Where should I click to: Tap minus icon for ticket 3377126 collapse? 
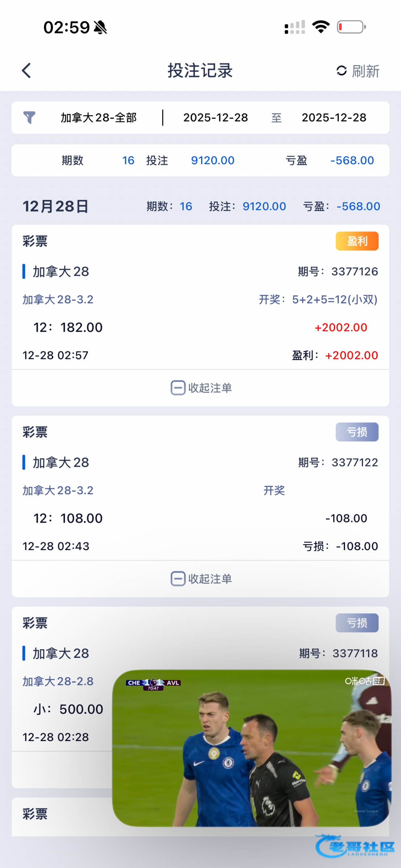click(178, 388)
